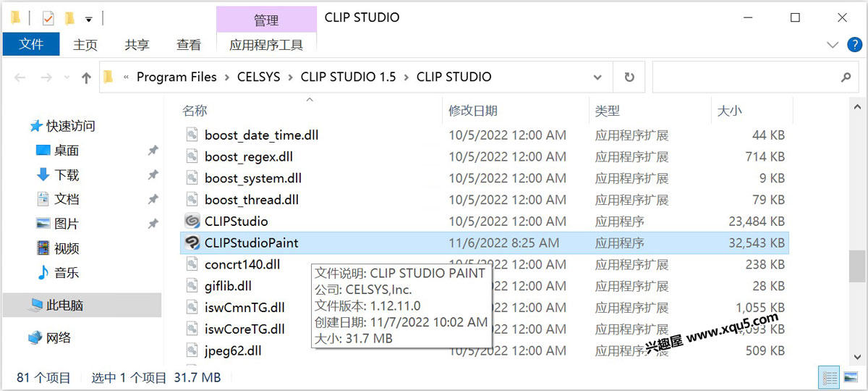Image resolution: width=868 pixels, height=391 pixels.
Task: Expand chevron after Program Files in path
Action: click(227, 77)
